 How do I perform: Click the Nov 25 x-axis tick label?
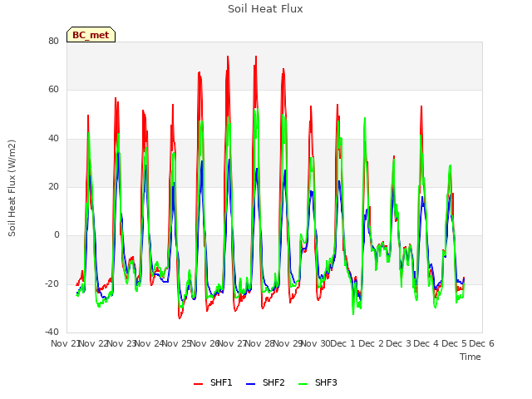click(176, 343)
